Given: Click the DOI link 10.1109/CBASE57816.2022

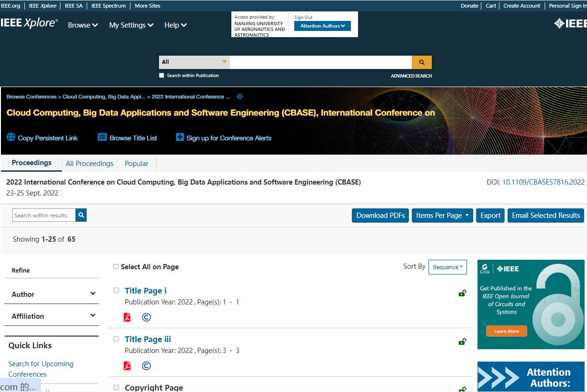Looking at the screenshot, I should click(x=543, y=182).
